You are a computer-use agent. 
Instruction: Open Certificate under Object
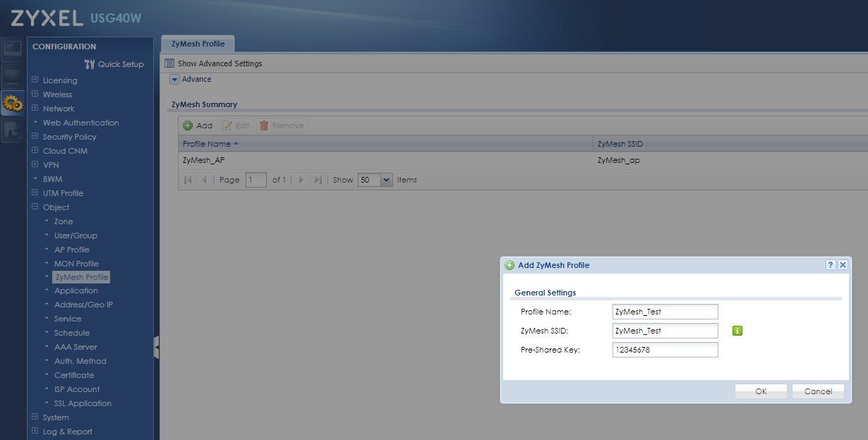click(74, 375)
